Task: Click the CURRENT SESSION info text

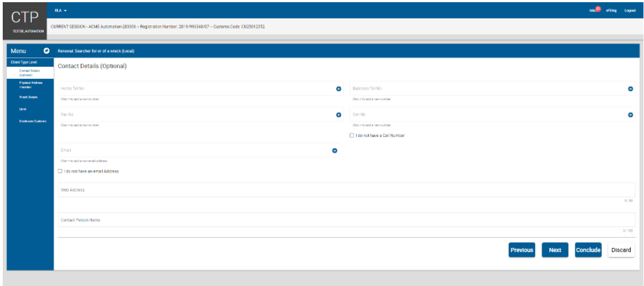Action: (x=158, y=26)
